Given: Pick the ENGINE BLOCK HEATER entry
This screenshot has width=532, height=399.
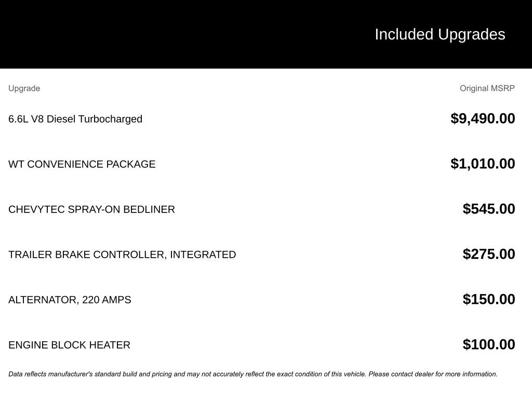Looking at the screenshot, I should [69, 345].
